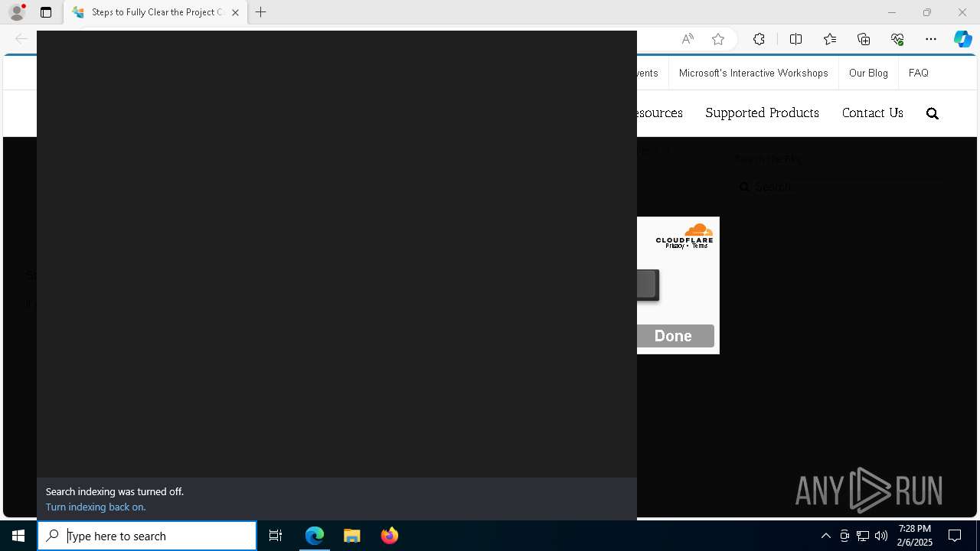Open Task View on the taskbar
This screenshot has height=551, width=980.
(x=276, y=536)
